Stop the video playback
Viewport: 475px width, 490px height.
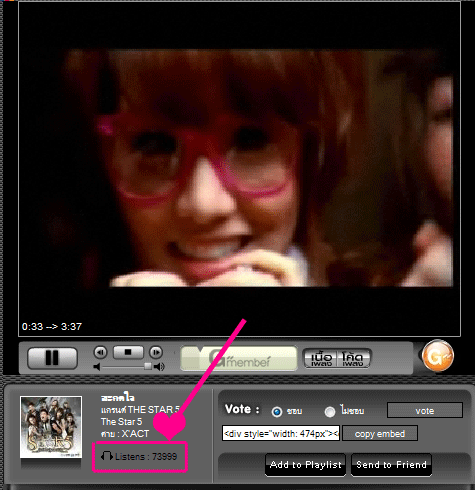coord(128,352)
